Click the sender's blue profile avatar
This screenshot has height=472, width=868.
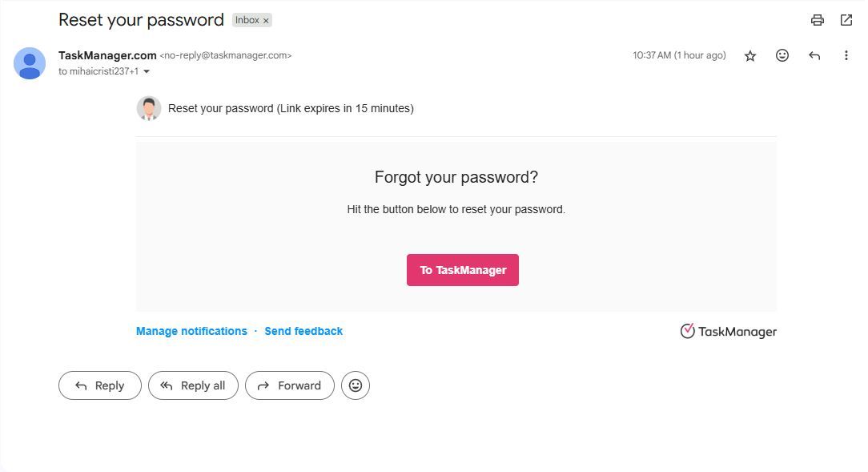(30, 63)
